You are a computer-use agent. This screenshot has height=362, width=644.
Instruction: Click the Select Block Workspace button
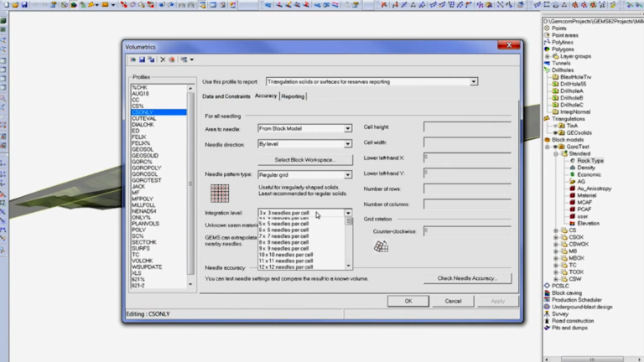point(304,160)
